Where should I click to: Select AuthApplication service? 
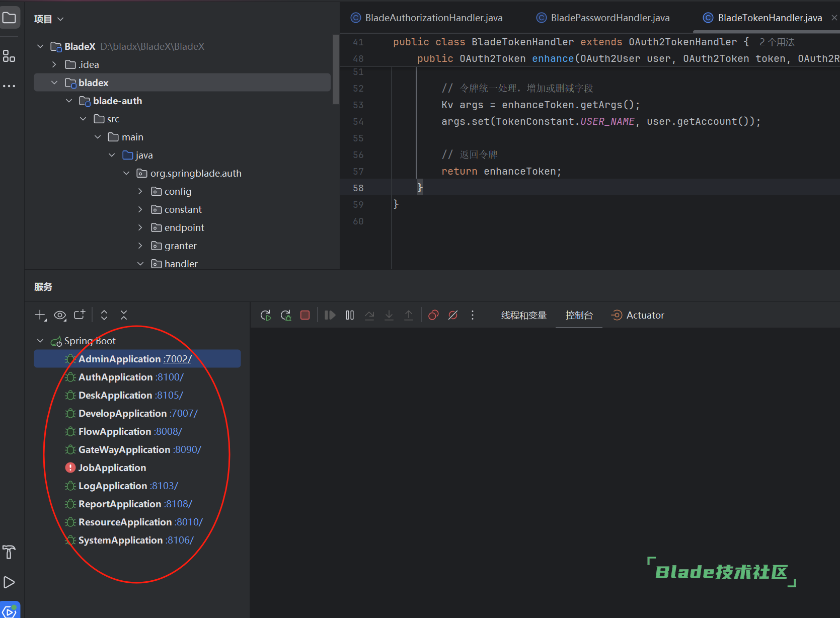[137, 377]
